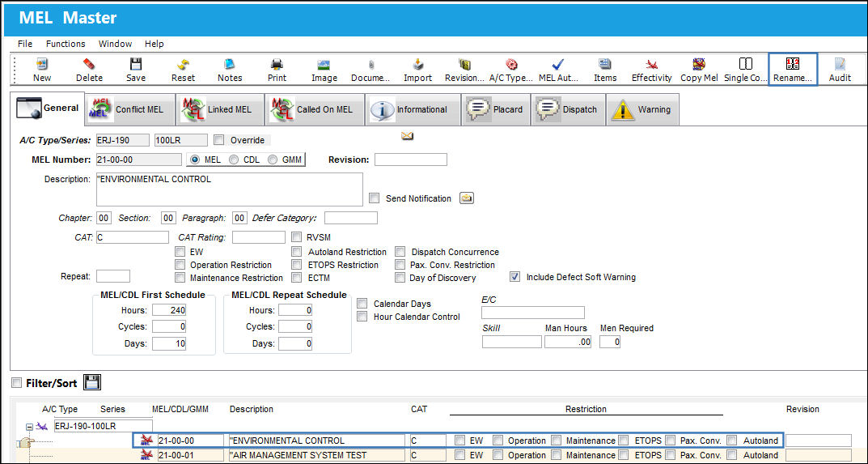The height and width of the screenshot is (464, 868).
Task: Tick the RVSM checkbox
Action: coord(297,237)
